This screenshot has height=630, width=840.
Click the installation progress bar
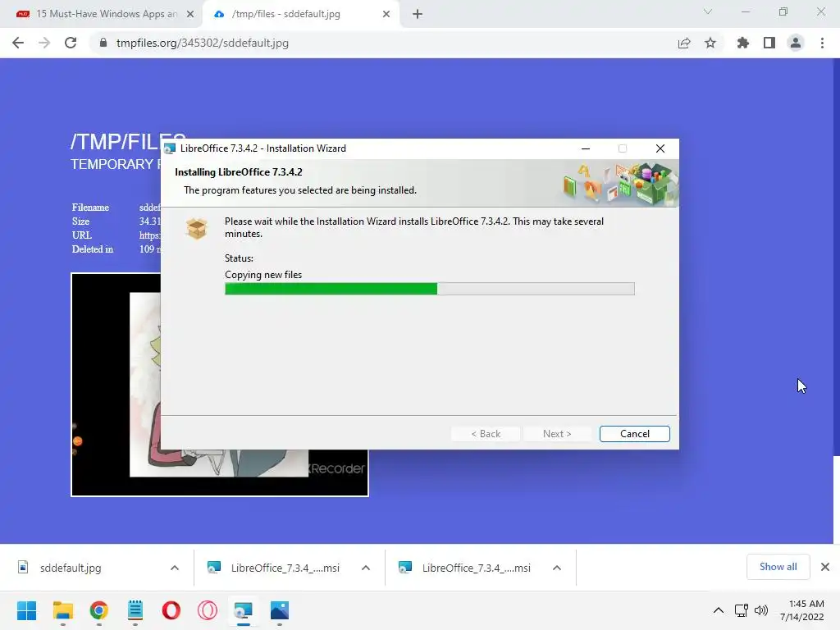point(430,290)
